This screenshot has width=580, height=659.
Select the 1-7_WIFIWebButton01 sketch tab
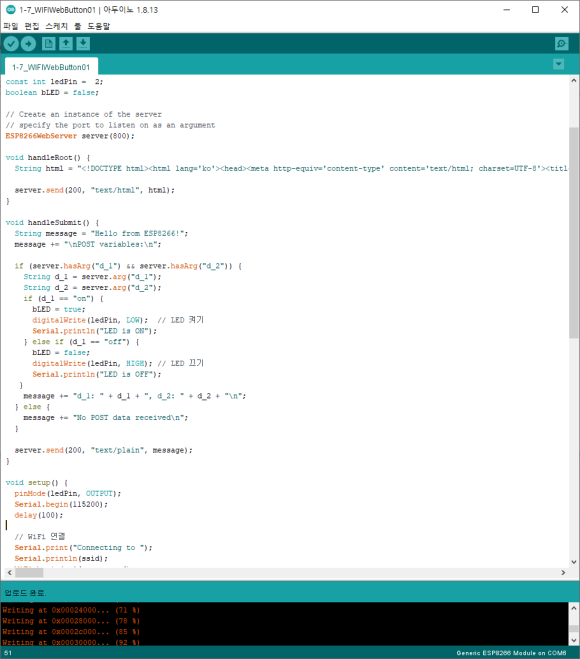pyautogui.click(x=51, y=67)
